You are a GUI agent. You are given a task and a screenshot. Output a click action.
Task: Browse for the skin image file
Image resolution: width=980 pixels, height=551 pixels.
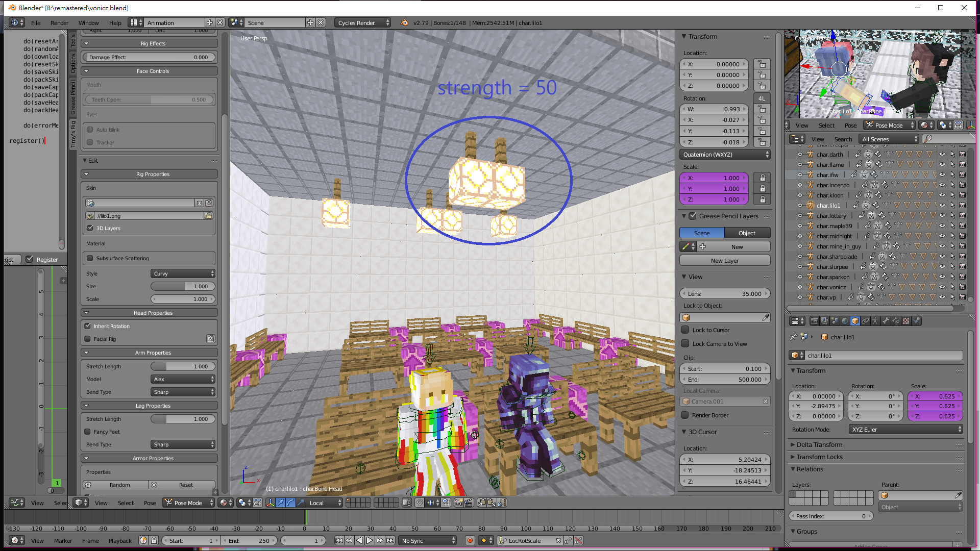tap(208, 216)
